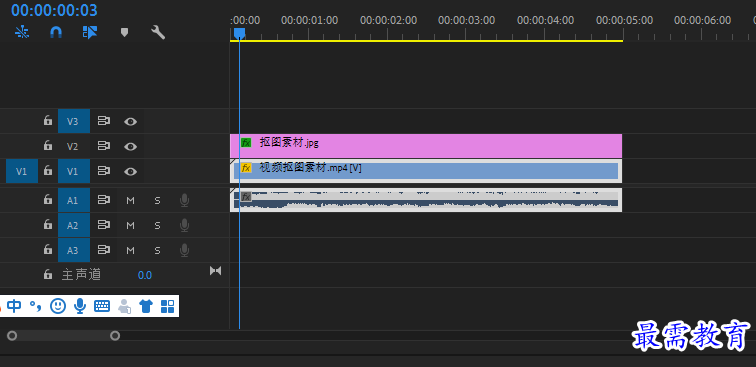Click the timeline horizontal scrollbar bar
Image resolution: width=756 pixels, height=367 pixels.
click(63, 336)
